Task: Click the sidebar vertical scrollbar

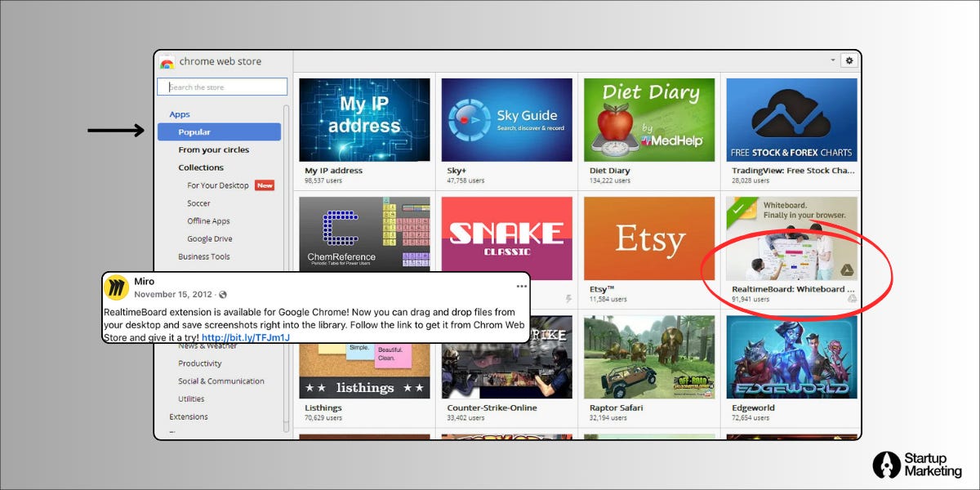Action: (x=286, y=269)
